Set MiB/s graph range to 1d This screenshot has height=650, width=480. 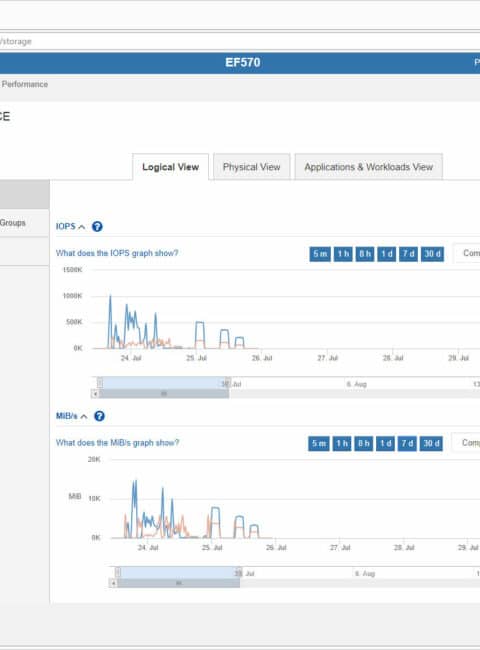pos(385,444)
